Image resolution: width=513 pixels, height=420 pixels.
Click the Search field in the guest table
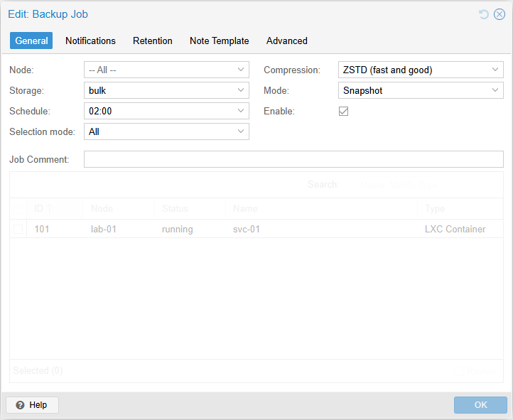pyautogui.click(x=427, y=185)
